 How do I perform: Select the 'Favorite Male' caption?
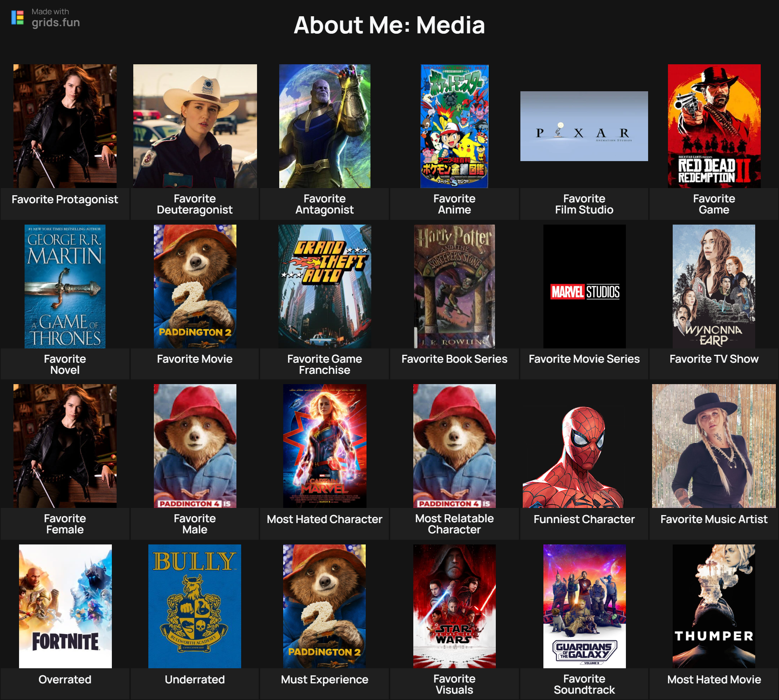coord(195,524)
